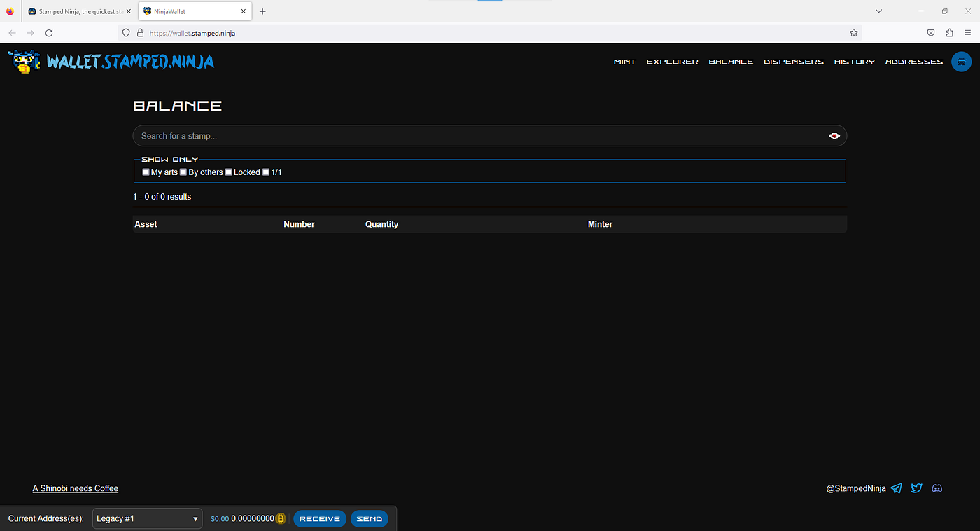Screen dimensions: 980x531
Task: Open the Firefox hamburger menu
Action: click(x=968, y=33)
